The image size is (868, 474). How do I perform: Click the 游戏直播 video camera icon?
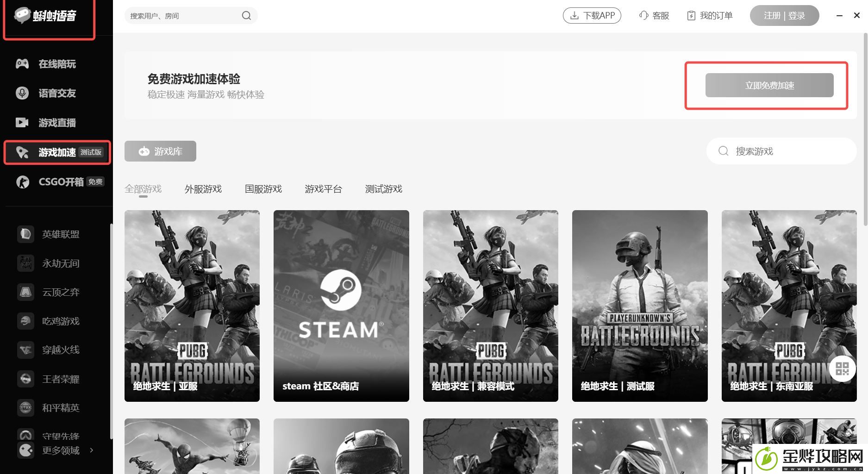[22, 123]
